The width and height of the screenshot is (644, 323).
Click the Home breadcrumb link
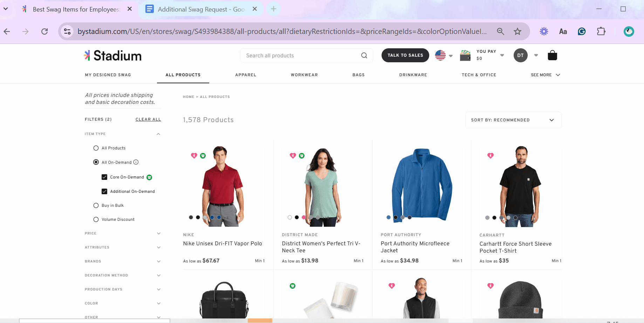189,97
